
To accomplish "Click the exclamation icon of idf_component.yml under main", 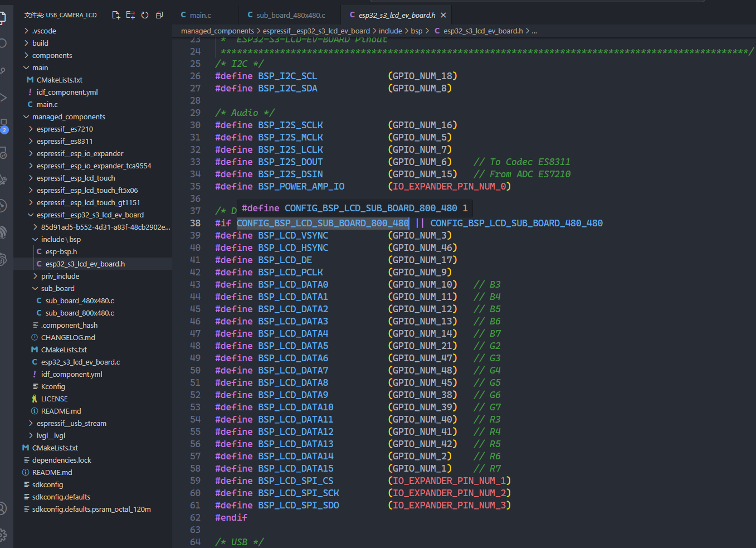I will tap(30, 92).
